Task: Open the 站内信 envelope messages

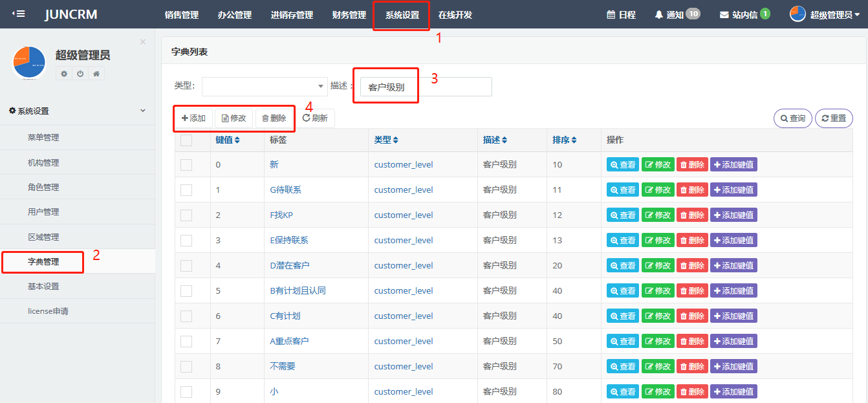Action: (x=724, y=14)
